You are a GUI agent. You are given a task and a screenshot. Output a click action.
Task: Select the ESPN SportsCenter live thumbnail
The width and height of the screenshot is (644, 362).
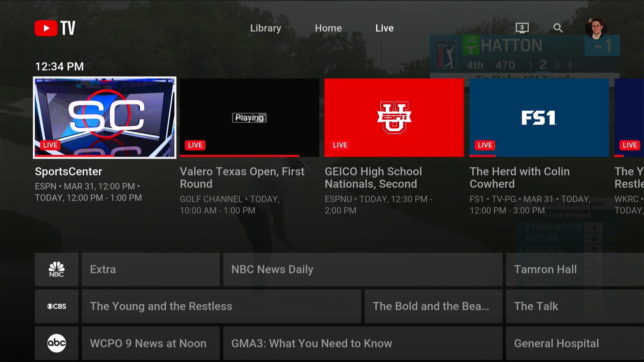[x=104, y=117]
